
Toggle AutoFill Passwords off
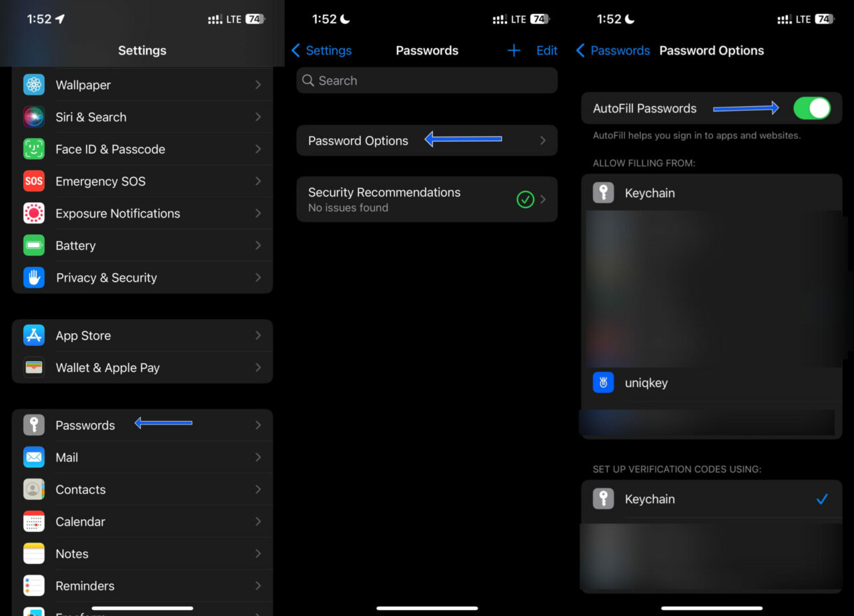click(x=811, y=108)
